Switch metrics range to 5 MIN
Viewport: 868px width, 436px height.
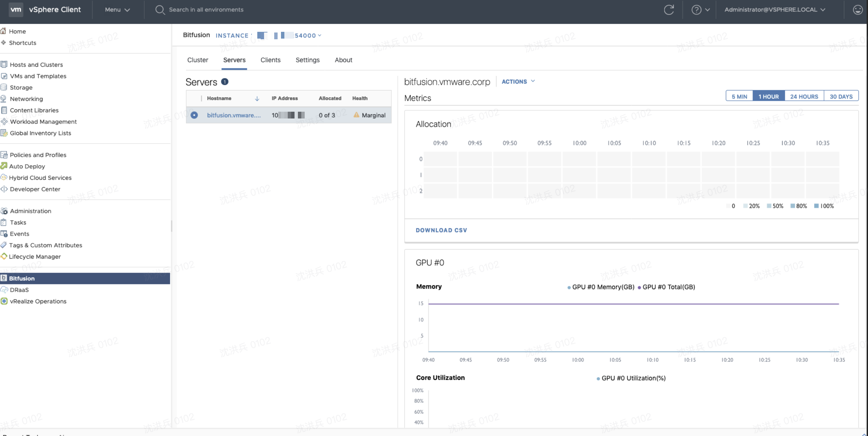(x=739, y=96)
